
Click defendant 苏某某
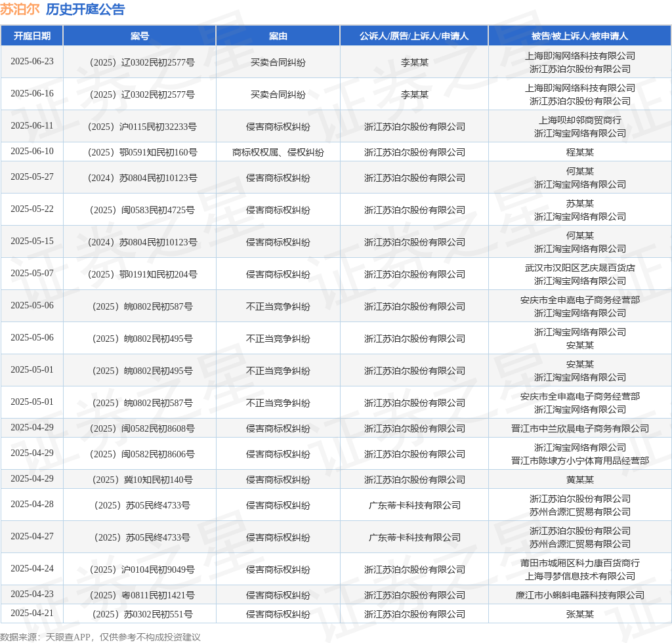click(x=580, y=203)
